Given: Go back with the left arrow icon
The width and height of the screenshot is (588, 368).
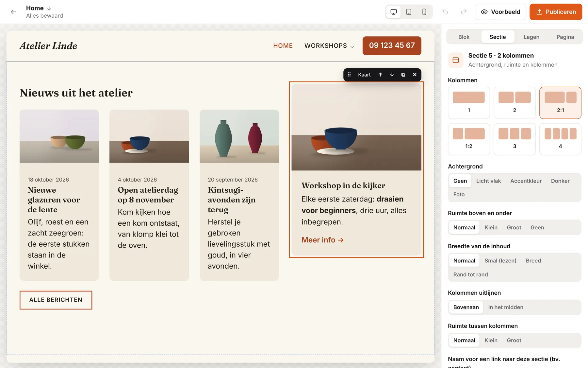Looking at the screenshot, I should click(x=13, y=12).
